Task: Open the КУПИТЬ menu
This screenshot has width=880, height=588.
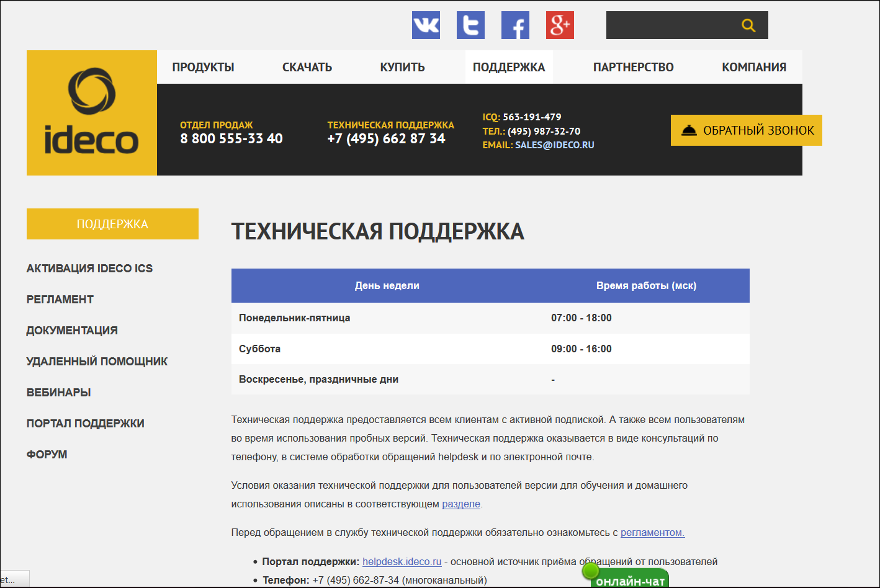Action: coord(402,66)
